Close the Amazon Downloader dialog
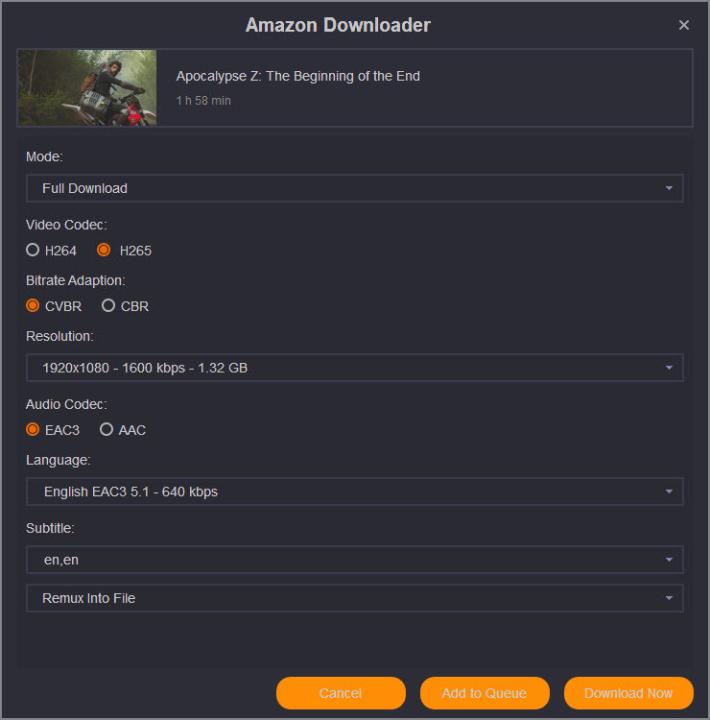 pyautogui.click(x=683, y=25)
